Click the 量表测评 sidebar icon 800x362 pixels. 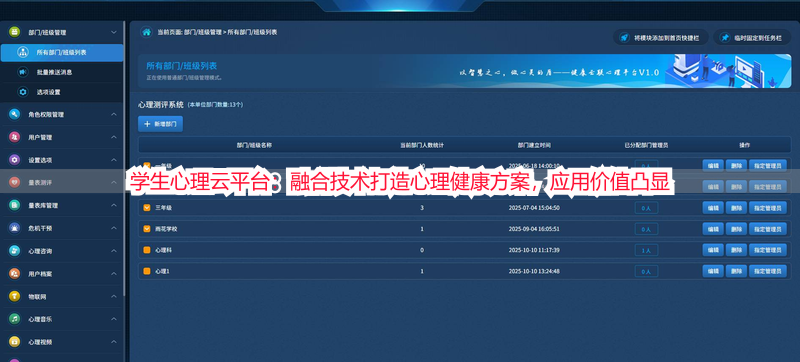tap(14, 183)
